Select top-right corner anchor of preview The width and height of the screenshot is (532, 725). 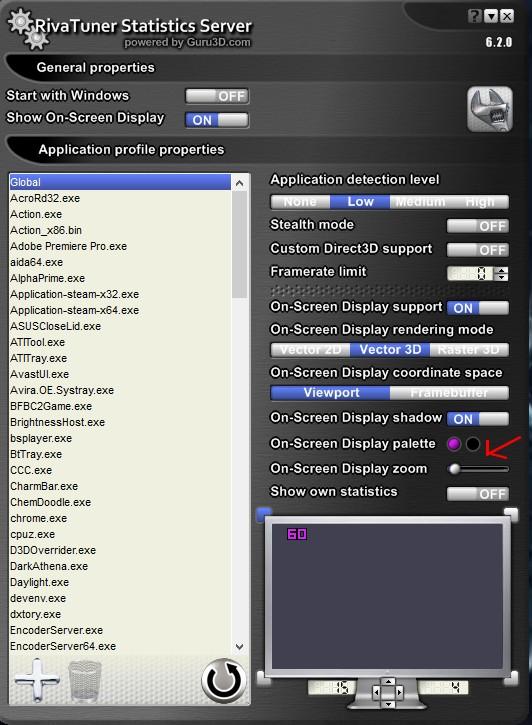pyautogui.click(x=511, y=514)
